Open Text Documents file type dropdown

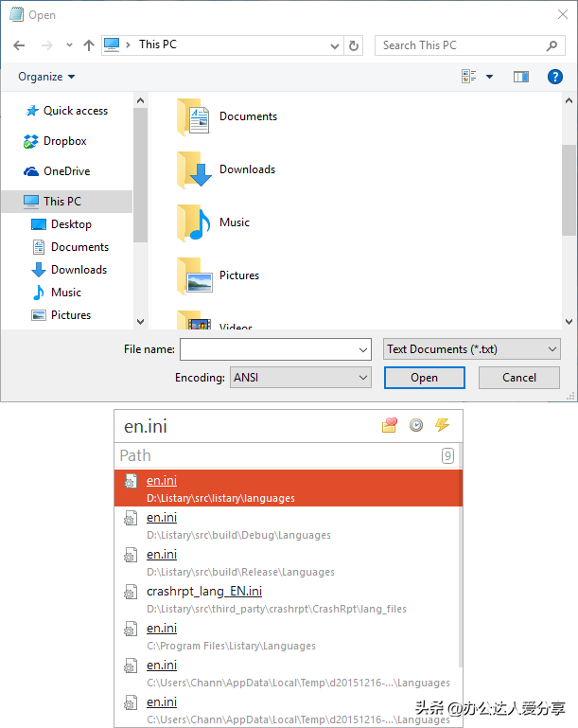point(471,349)
